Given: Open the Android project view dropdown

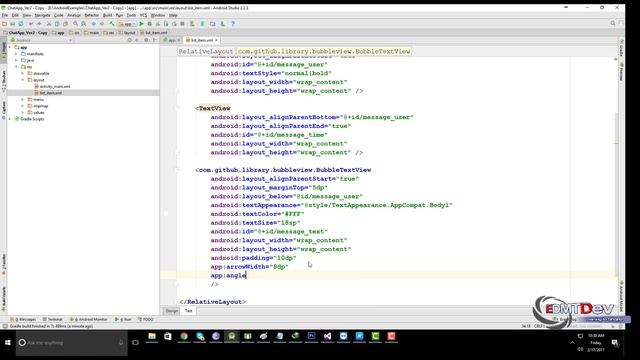Looking at the screenshot, I should [41, 40].
